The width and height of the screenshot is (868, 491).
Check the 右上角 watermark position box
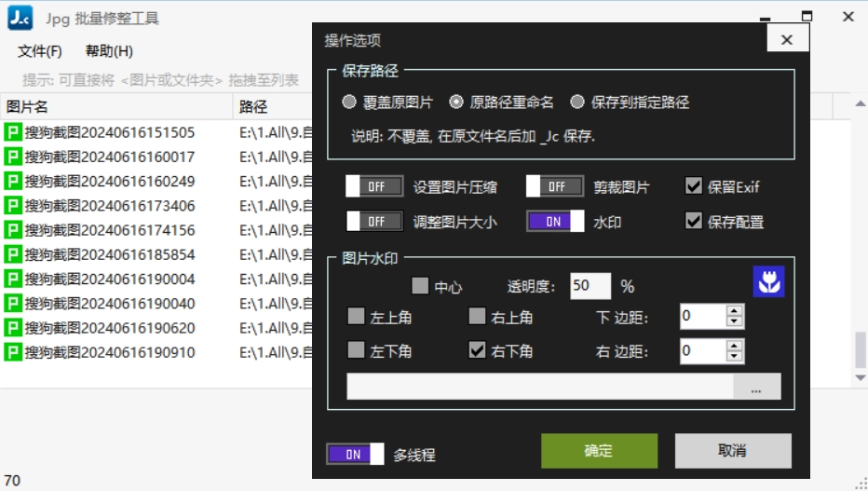[477, 316]
